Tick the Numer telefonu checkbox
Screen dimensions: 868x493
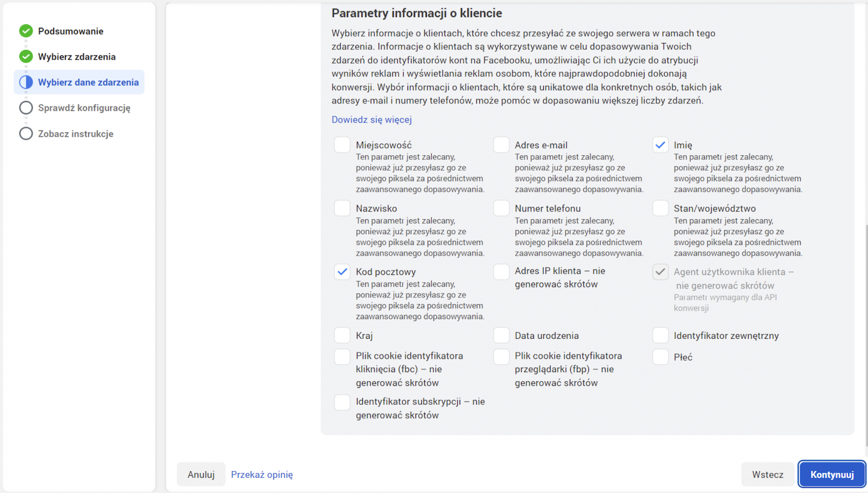coord(501,208)
